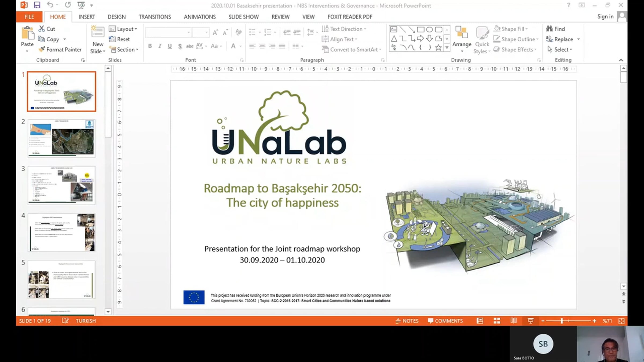Undo the last action

[50, 5]
